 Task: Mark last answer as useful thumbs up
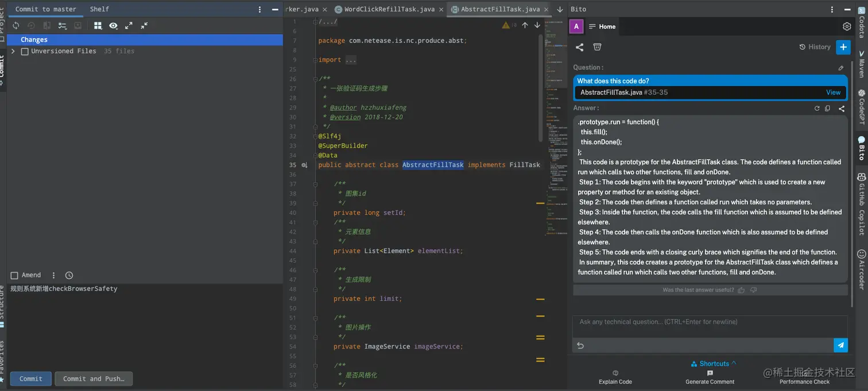(x=741, y=290)
